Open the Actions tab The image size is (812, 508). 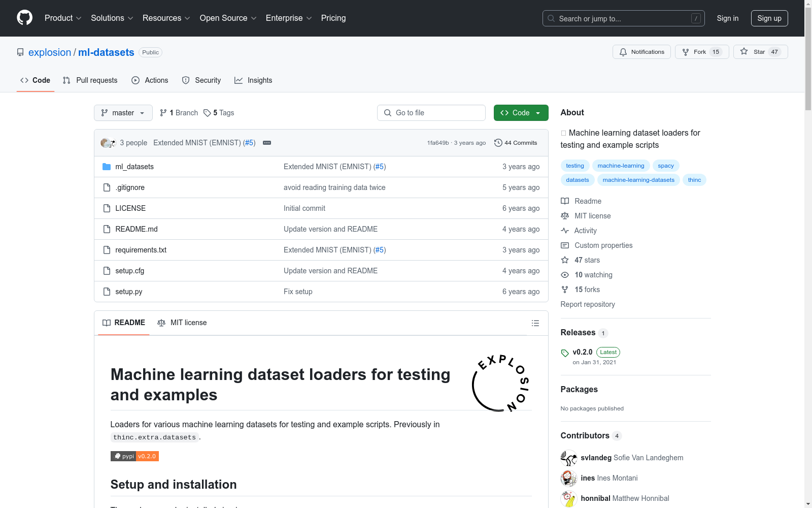[150, 80]
